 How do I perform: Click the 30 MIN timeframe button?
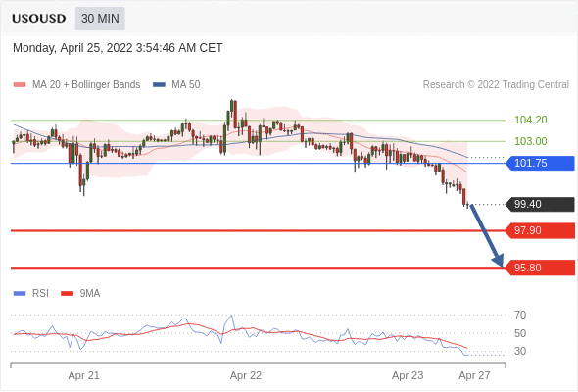point(100,19)
